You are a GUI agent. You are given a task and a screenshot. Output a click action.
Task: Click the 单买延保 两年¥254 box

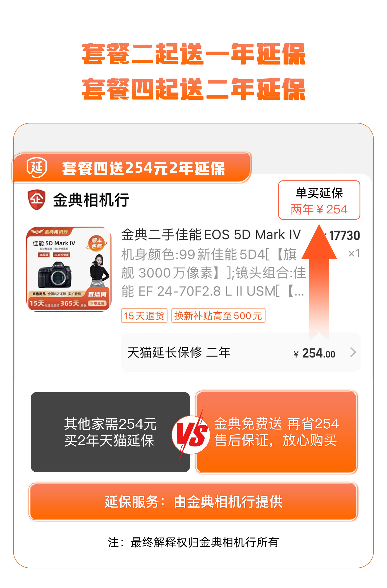tap(319, 200)
